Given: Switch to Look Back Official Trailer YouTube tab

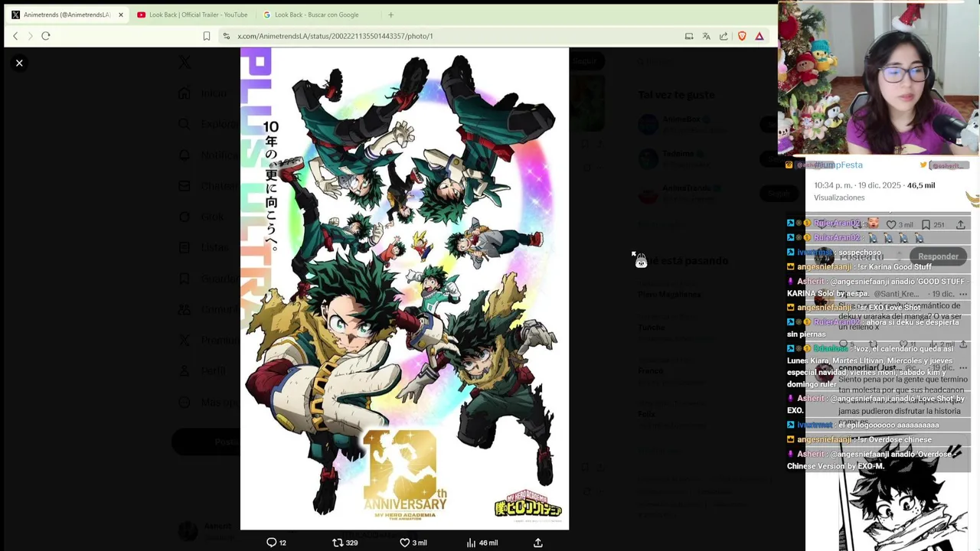Looking at the screenshot, I should tap(192, 15).
